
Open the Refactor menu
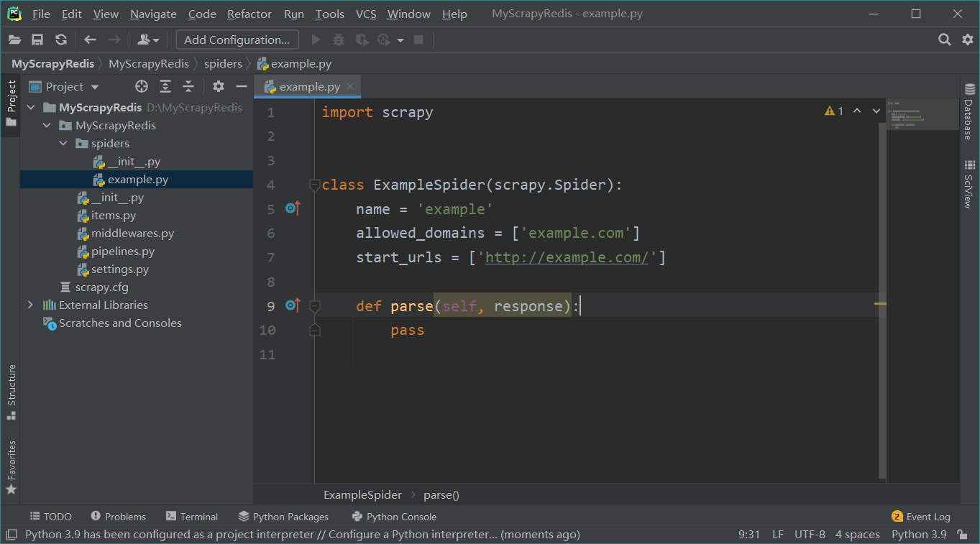click(x=249, y=14)
